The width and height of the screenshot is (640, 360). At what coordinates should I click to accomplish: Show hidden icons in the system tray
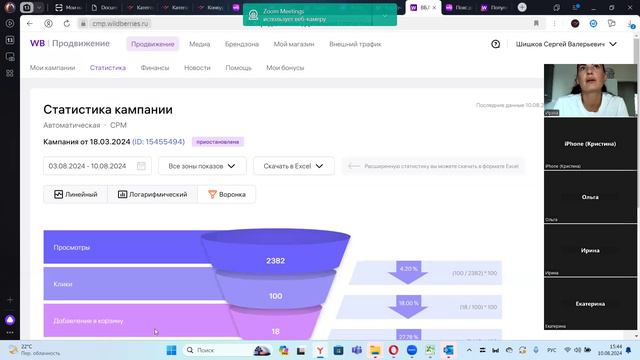click(x=469, y=350)
